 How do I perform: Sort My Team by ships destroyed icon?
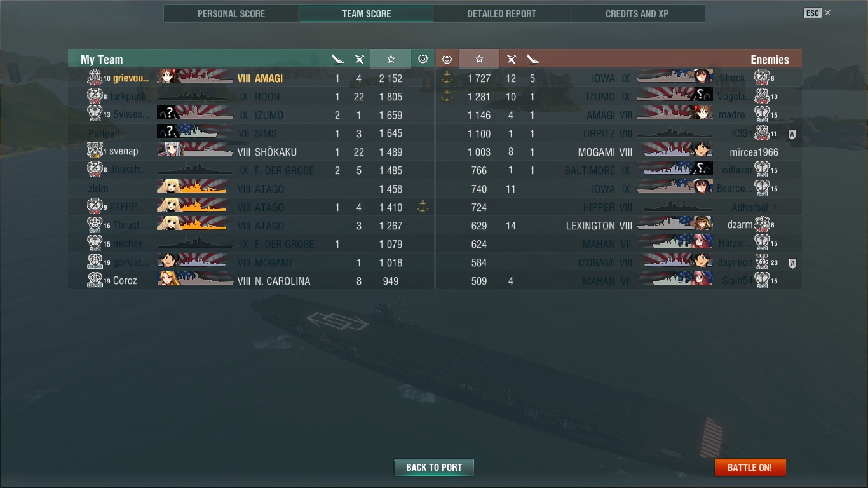(337, 60)
